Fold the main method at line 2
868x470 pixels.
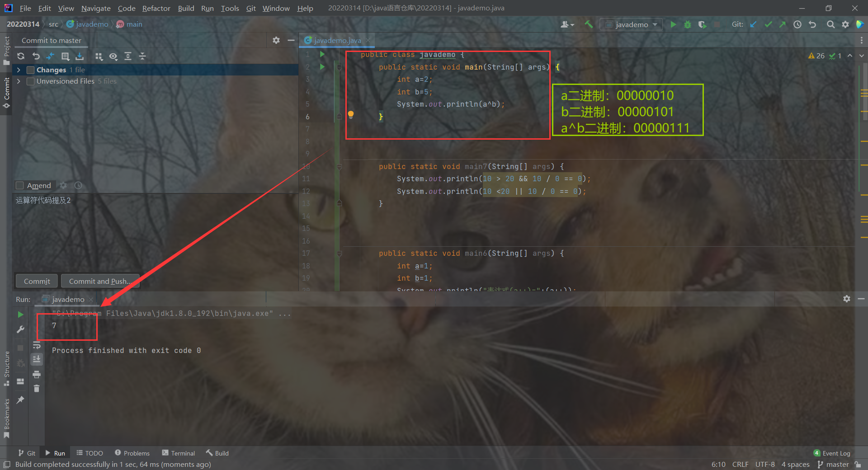tap(339, 67)
